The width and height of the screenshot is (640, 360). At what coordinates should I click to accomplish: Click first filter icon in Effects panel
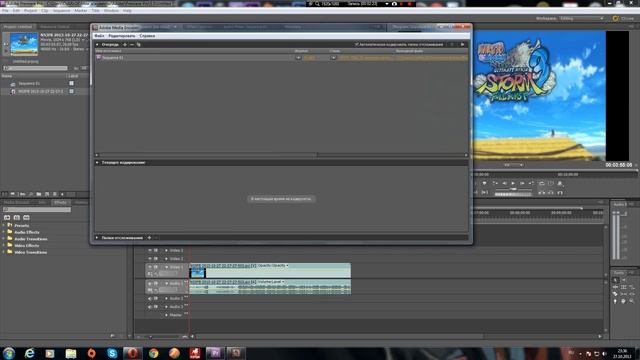tap(7, 218)
